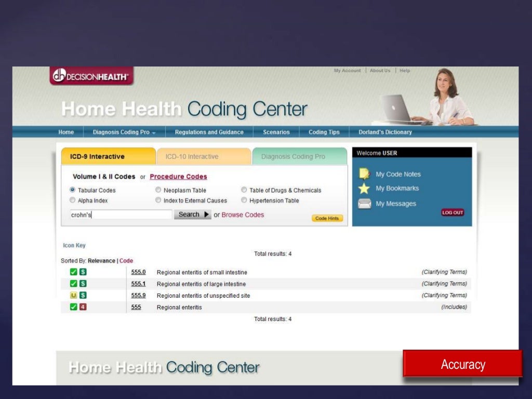Click the Search button
Viewport: 532px width, 399px height.
(192, 215)
